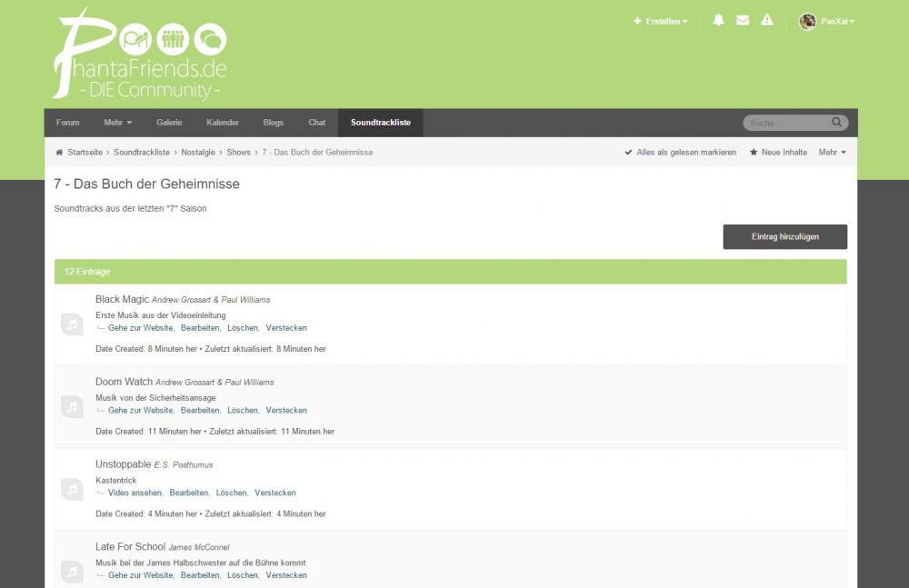This screenshot has width=909, height=588.
Task: Click Löschen for Late For School
Action: pos(243,575)
